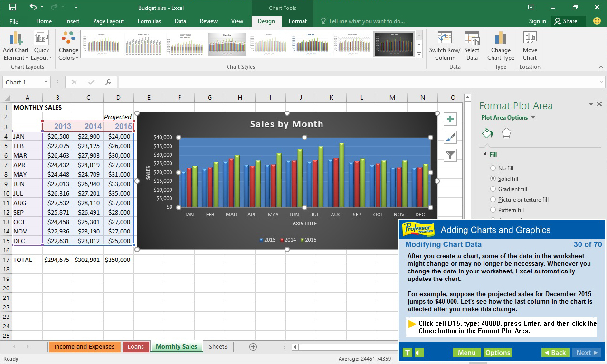Expand the Plot Area Options dropdown
607x364 pixels.
[533, 118]
